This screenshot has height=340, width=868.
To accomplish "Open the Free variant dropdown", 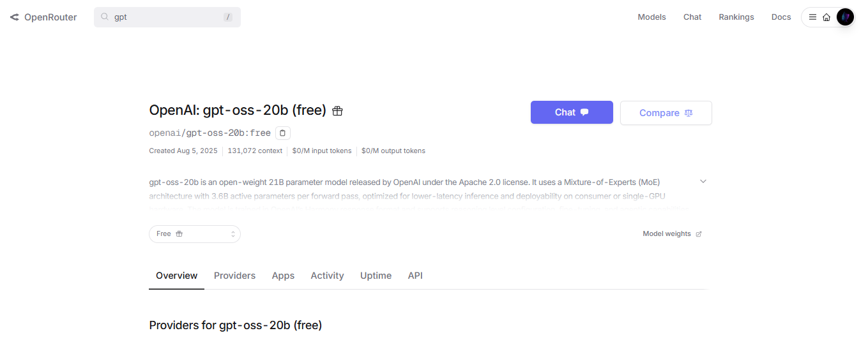I will pyautogui.click(x=195, y=234).
